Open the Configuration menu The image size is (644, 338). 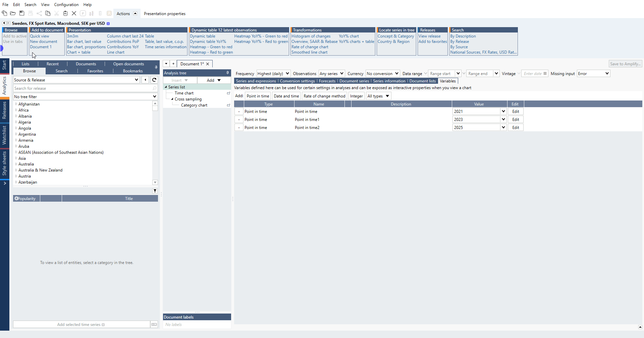point(66,5)
